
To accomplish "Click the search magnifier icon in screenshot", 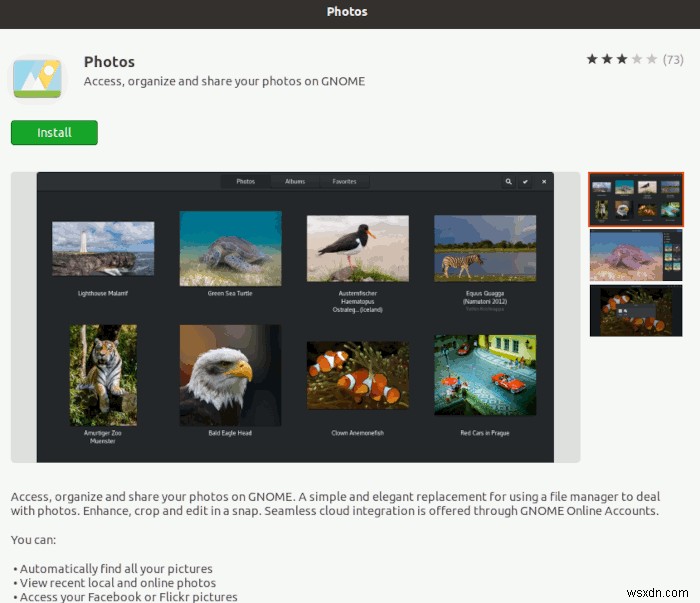I will [x=508, y=182].
